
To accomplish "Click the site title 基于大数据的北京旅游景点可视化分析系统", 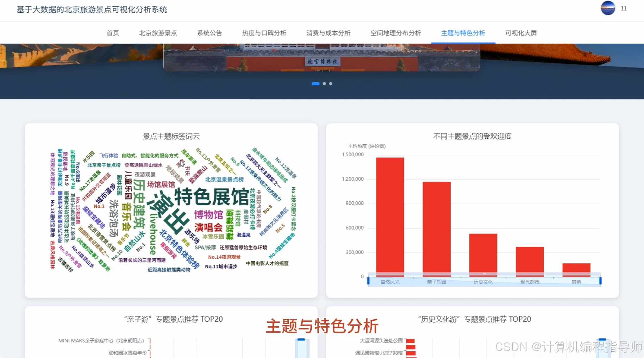I will click(92, 10).
